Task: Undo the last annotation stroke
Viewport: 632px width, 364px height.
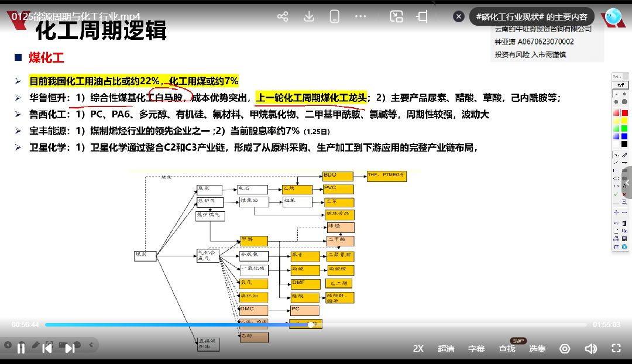Action: (616, 223)
